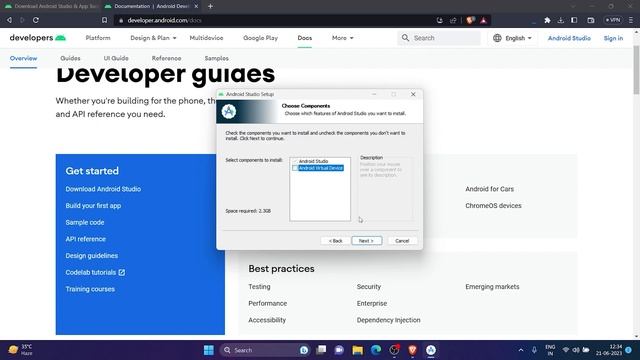Open Testing best practices link
Screen dimensions: 640x360
tap(259, 287)
